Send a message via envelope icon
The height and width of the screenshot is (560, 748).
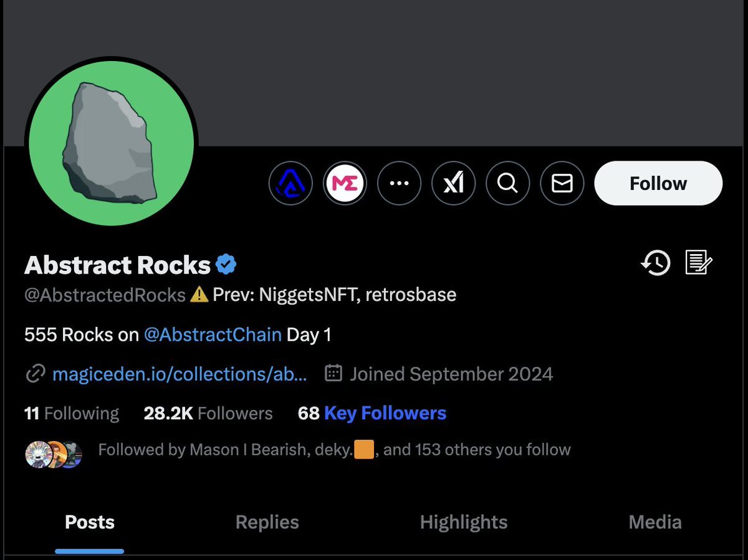(562, 183)
